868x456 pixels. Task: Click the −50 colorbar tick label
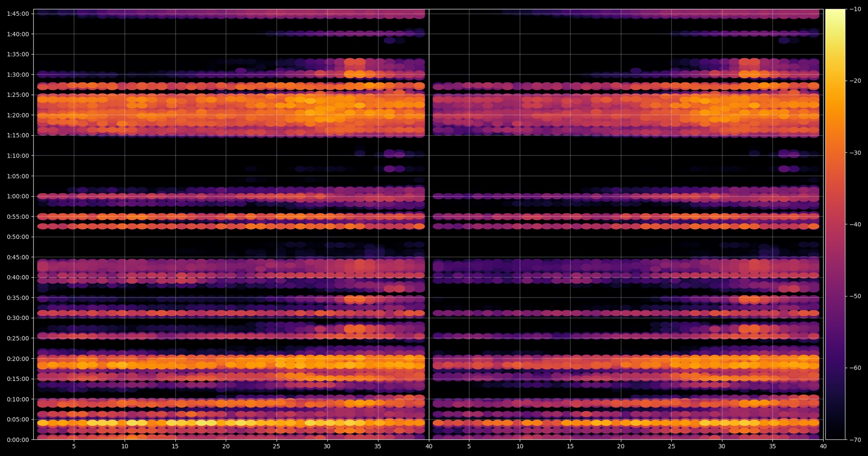(x=855, y=296)
